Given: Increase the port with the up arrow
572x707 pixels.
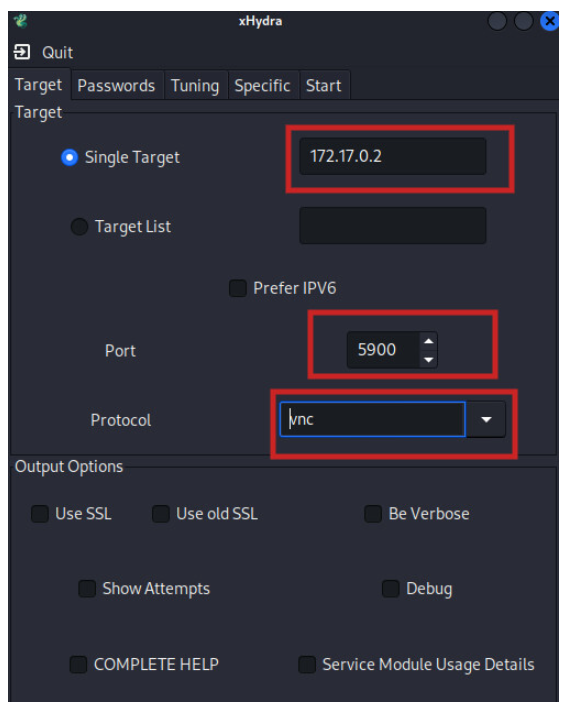Looking at the screenshot, I should pos(428,341).
